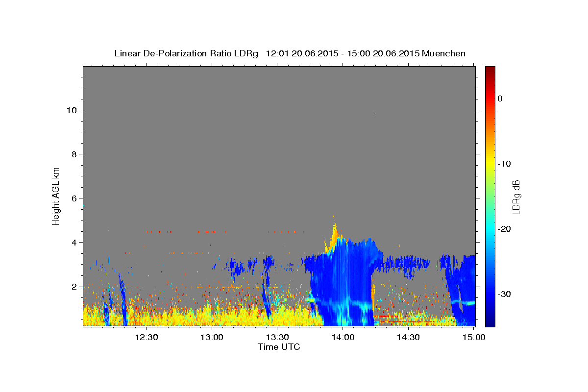
Task: Click the height tick label 6
Action: click(x=73, y=198)
